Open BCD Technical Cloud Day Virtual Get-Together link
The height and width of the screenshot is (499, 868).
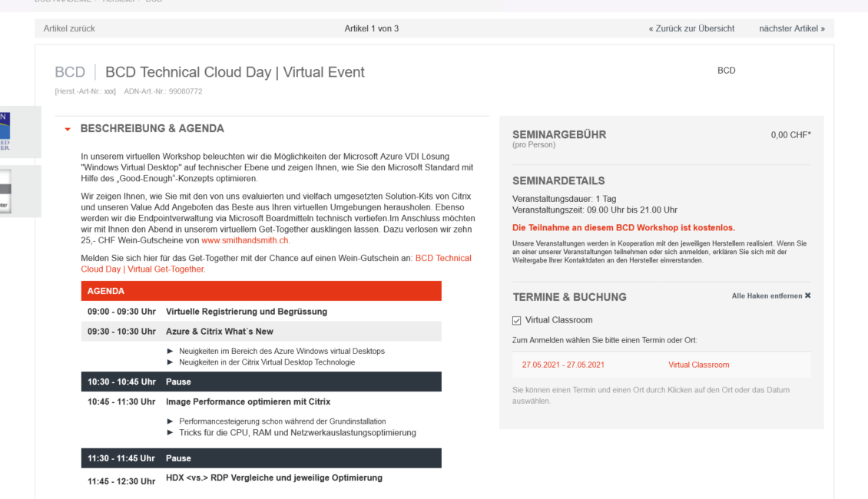(x=277, y=263)
